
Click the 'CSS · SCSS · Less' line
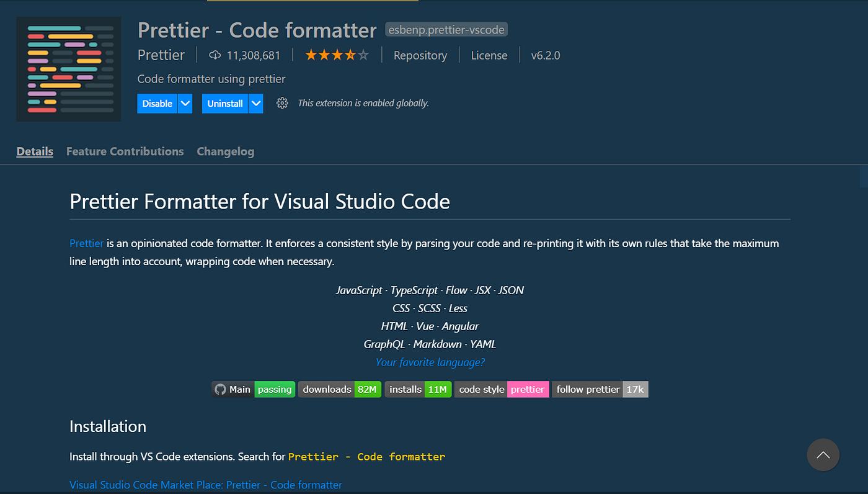pyautogui.click(x=430, y=308)
